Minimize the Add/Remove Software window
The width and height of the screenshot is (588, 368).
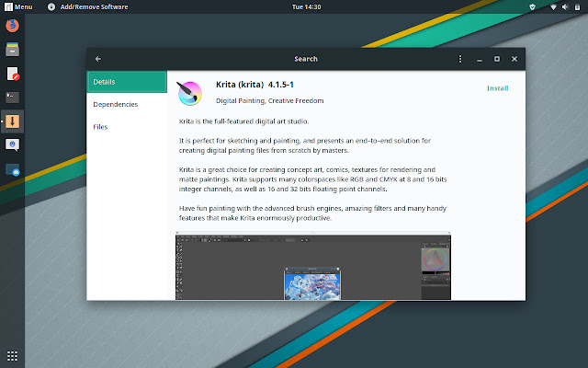click(x=480, y=59)
